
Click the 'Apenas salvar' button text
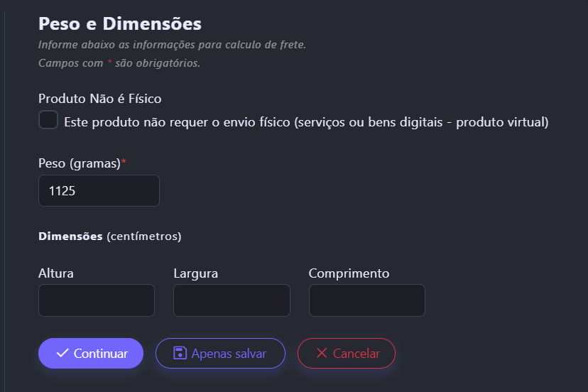click(229, 354)
